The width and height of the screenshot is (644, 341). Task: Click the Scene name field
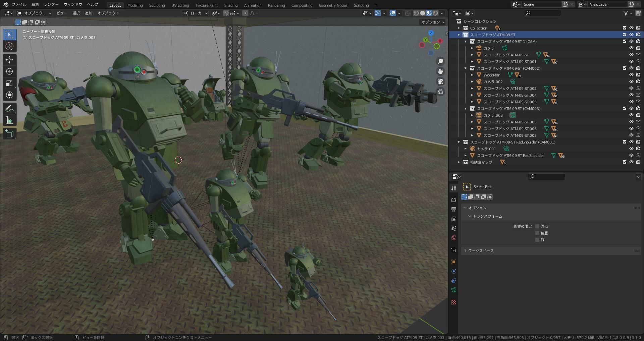click(x=542, y=4)
